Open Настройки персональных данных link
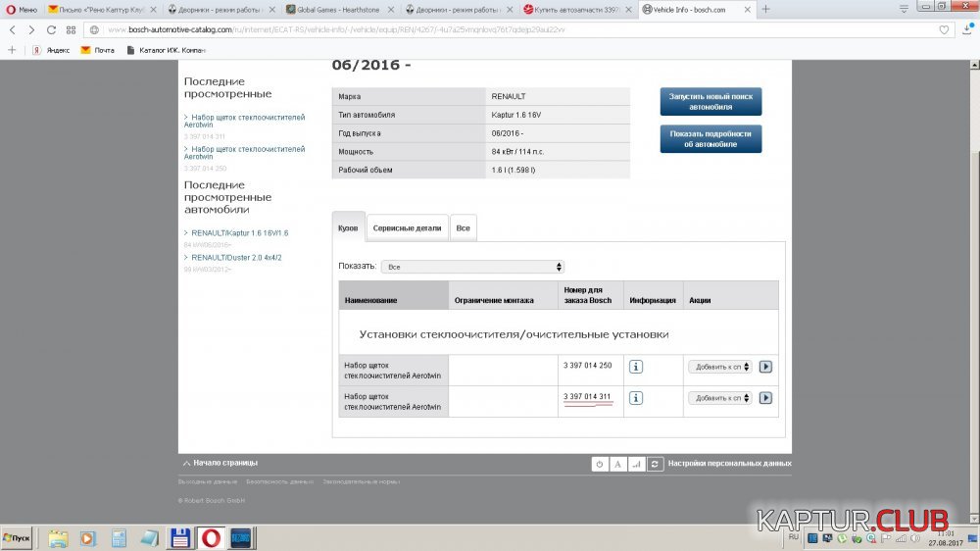The width and height of the screenshot is (980, 551). 729,464
